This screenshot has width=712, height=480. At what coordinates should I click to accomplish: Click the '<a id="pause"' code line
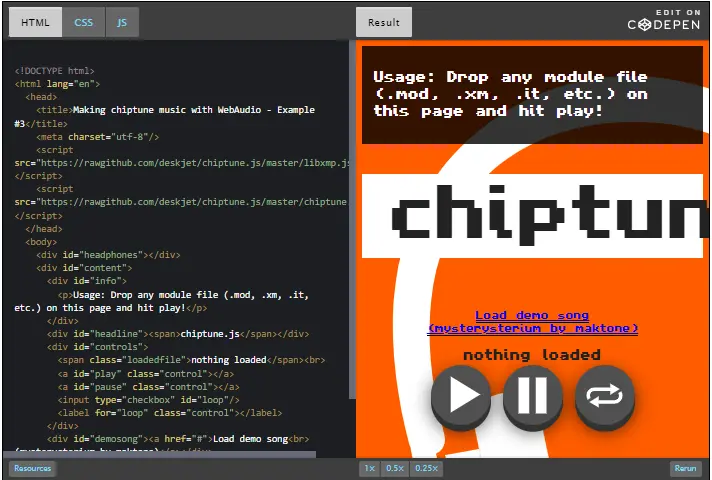[148, 387]
